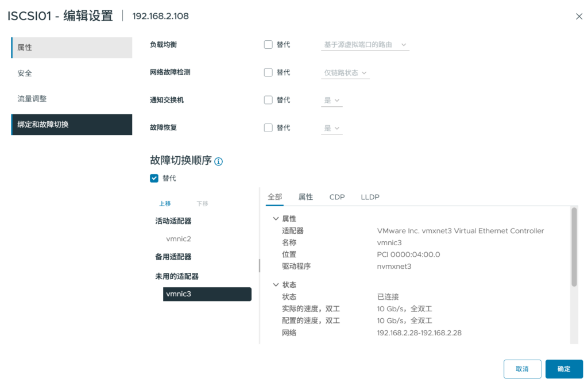
Task: Collapse the 状态 details section
Action: (276, 285)
